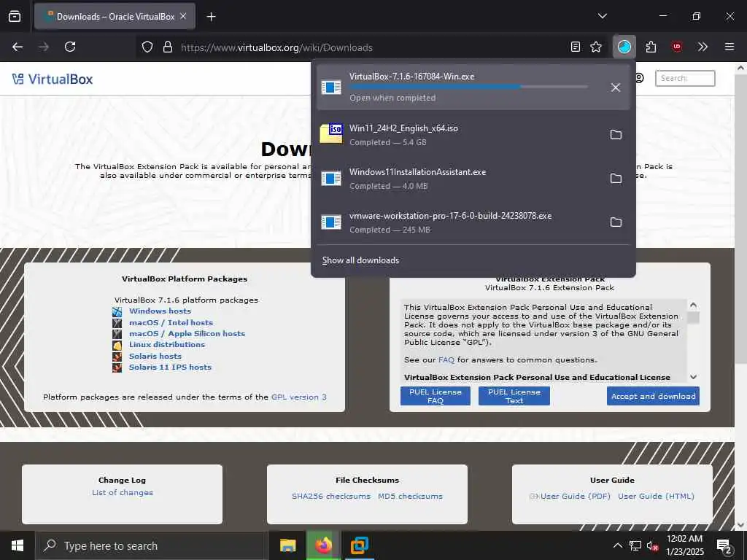Open tracking protection shield icon
Screen dimensions: 747x560
pyautogui.click(x=147, y=47)
